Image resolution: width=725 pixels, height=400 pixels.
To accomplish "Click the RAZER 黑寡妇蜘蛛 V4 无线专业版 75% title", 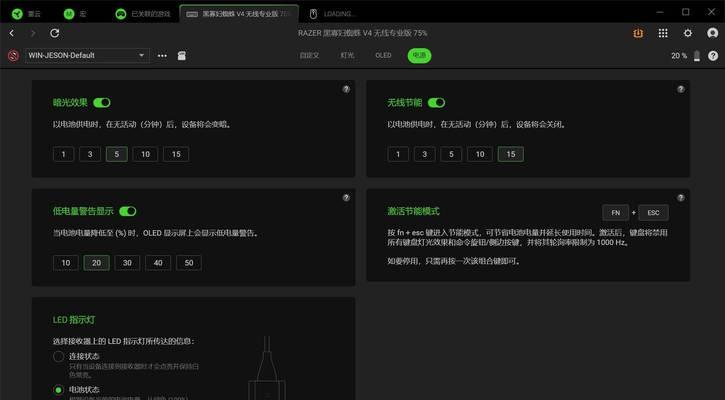I will pyautogui.click(x=362, y=33).
